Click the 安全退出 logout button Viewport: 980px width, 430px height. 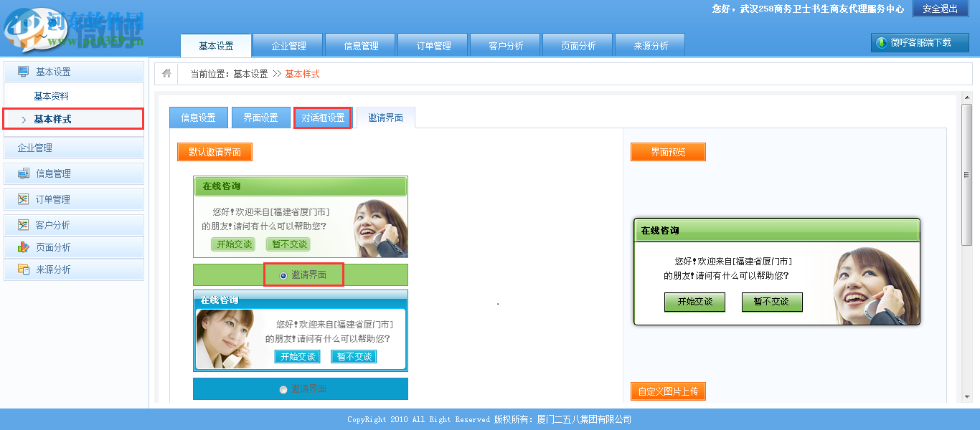point(940,9)
